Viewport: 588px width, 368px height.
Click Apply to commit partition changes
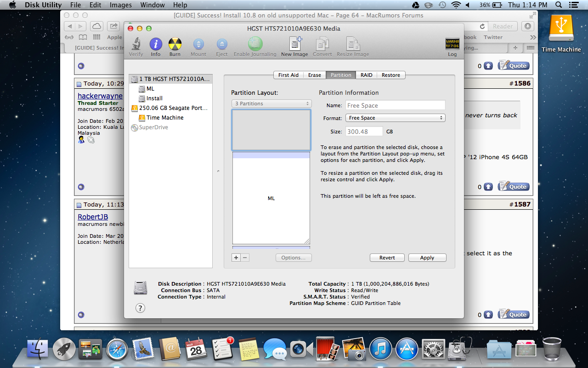pos(427,258)
